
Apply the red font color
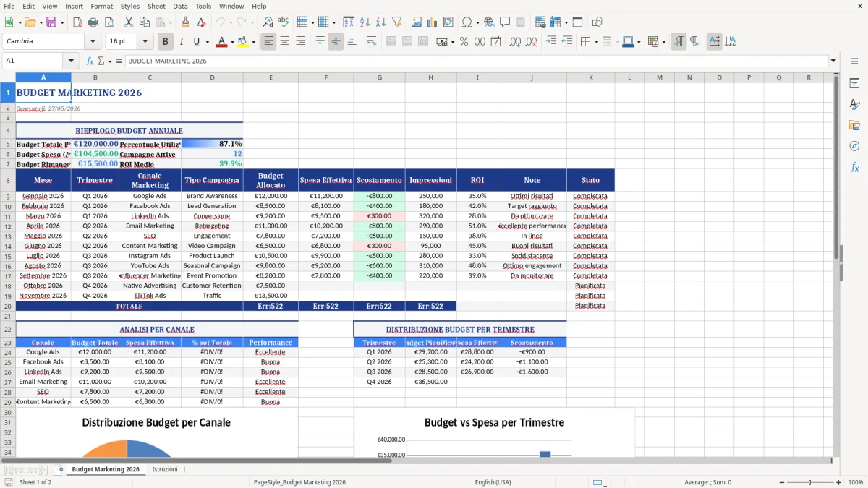point(221,42)
